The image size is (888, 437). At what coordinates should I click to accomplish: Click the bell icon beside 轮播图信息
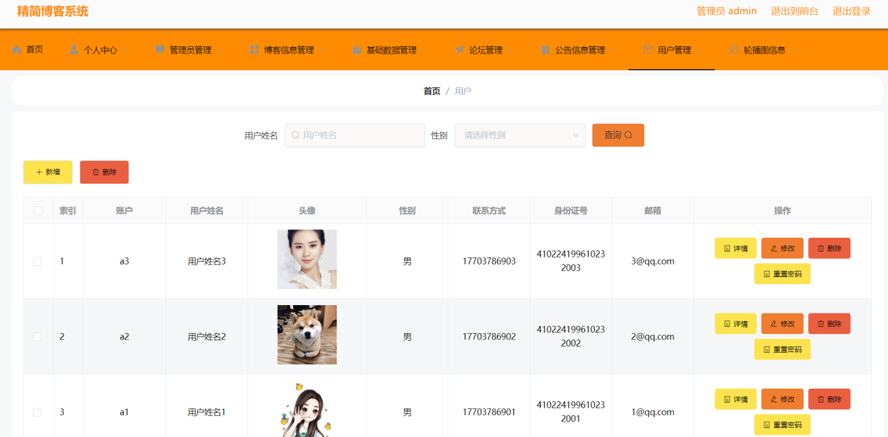click(734, 50)
